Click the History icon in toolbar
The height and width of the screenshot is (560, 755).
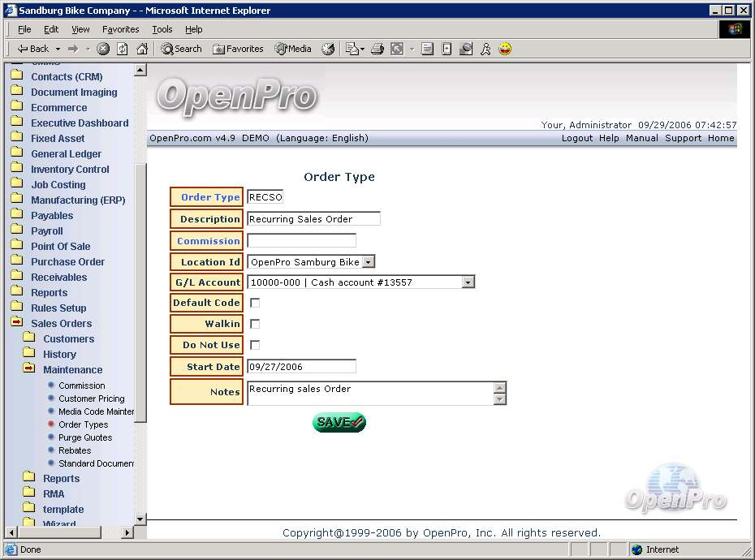tap(328, 49)
